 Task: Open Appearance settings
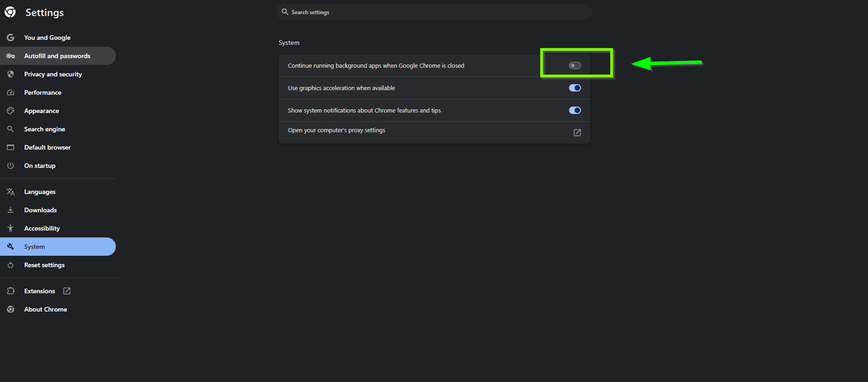point(58,111)
